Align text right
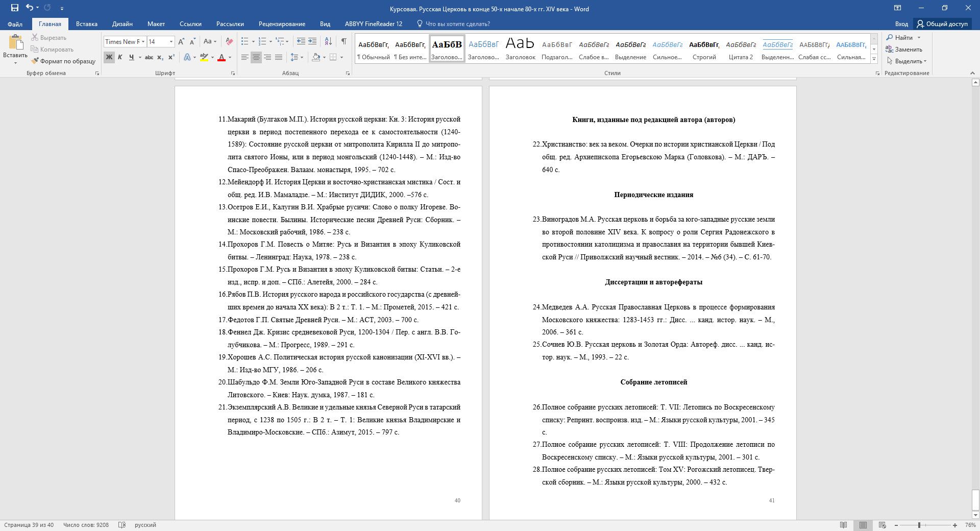The image size is (980, 531). (267, 57)
